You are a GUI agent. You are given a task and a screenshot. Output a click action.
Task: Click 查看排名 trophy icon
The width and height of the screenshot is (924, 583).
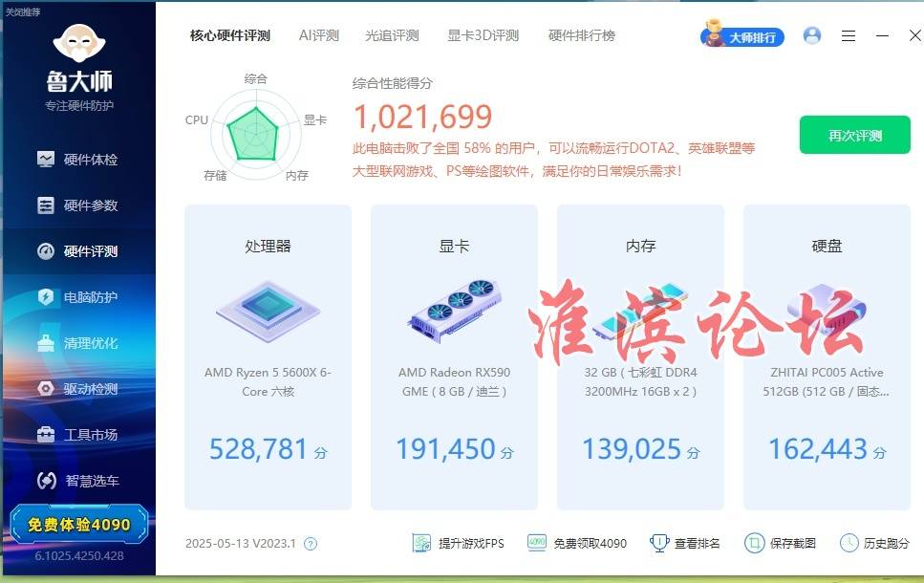tap(658, 543)
